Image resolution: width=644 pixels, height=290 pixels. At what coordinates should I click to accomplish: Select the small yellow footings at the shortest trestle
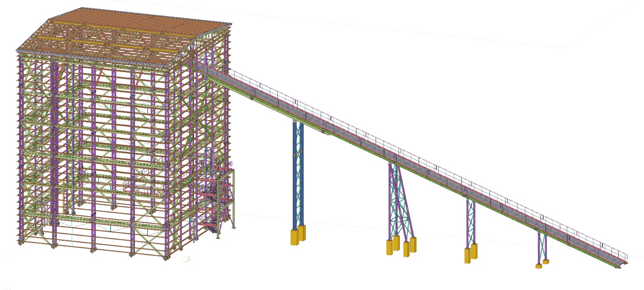pyautogui.click(x=542, y=264)
